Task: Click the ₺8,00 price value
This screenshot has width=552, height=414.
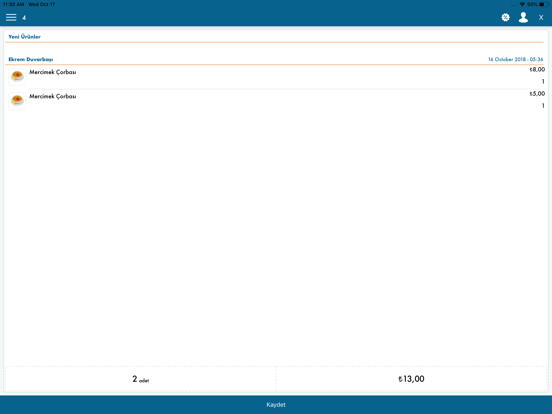Action: (x=537, y=69)
